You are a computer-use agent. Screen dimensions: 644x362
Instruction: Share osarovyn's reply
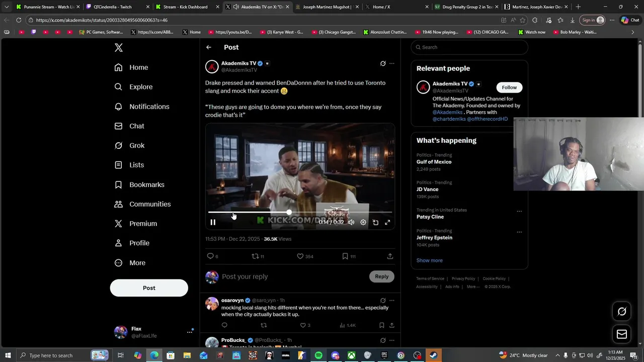click(x=392, y=325)
